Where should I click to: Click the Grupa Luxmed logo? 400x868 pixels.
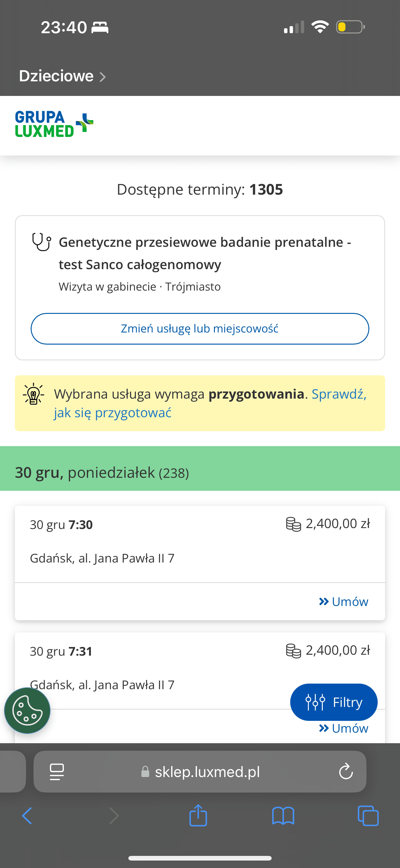click(54, 124)
